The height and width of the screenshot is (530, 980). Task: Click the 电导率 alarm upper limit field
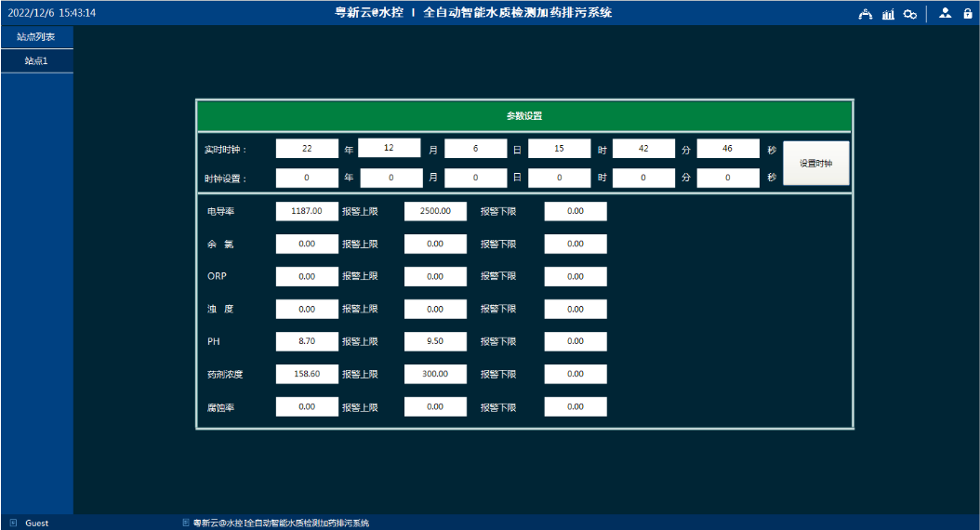[435, 212]
